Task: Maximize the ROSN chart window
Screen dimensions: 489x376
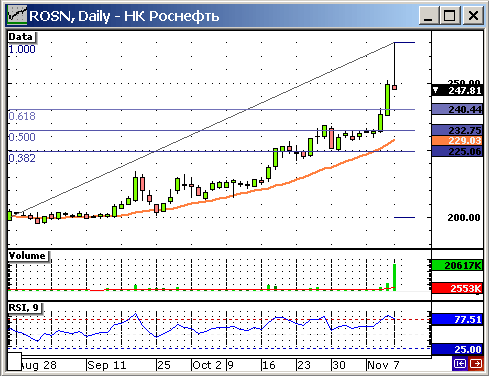Action: coord(449,16)
